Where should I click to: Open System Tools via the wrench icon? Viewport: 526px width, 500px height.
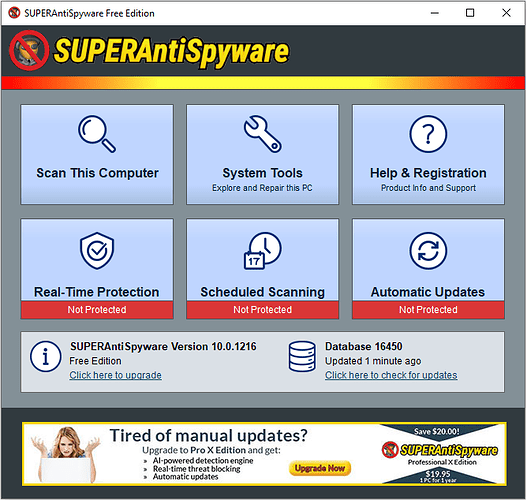pos(263,134)
